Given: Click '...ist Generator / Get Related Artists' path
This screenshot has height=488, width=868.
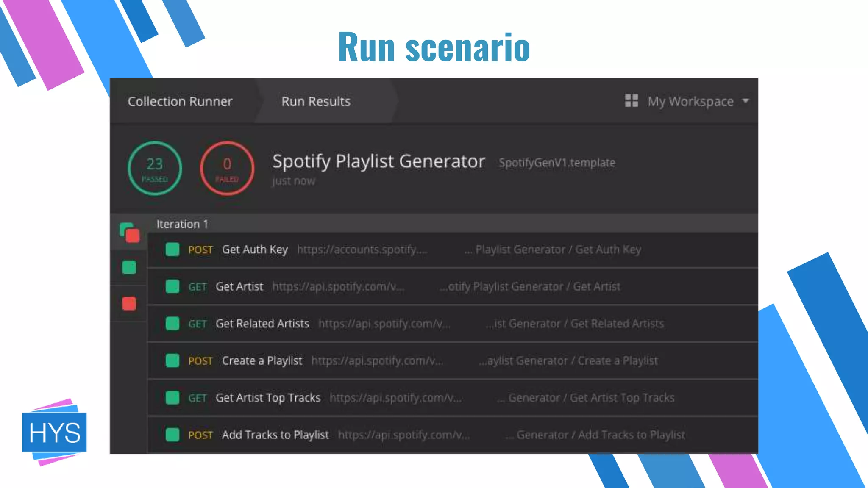Looking at the screenshot, I should click(575, 324).
